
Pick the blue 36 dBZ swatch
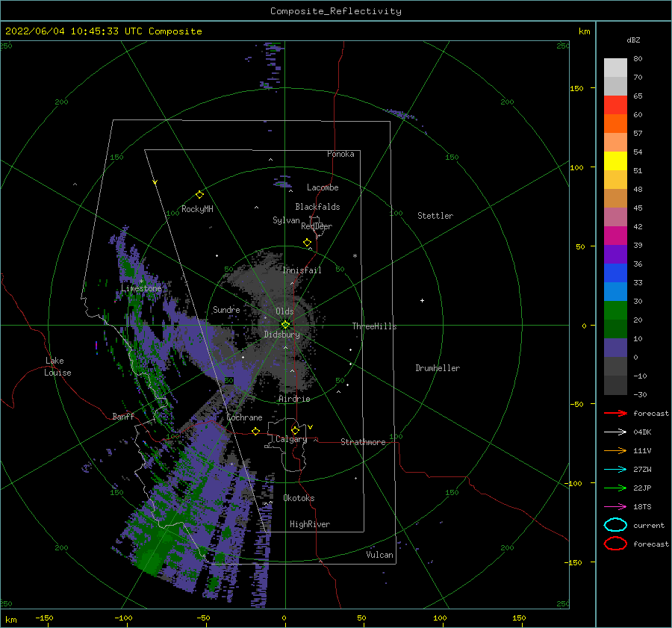pos(615,273)
